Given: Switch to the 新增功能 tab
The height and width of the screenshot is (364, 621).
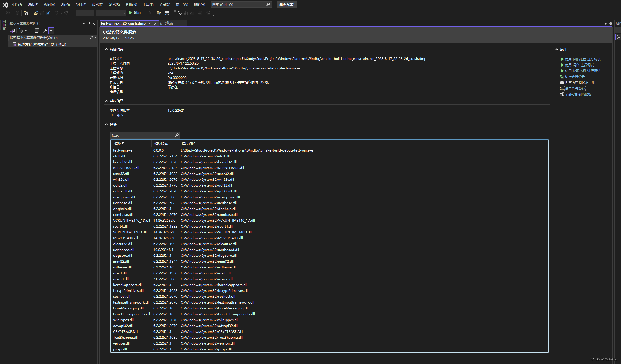Looking at the screenshot, I should tap(167, 23).
